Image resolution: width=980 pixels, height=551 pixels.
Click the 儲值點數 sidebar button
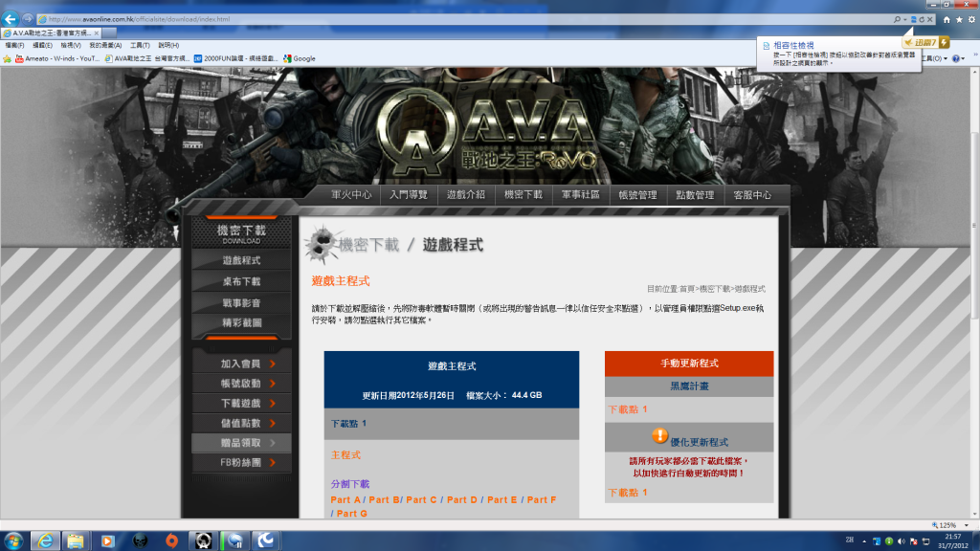tap(241, 424)
